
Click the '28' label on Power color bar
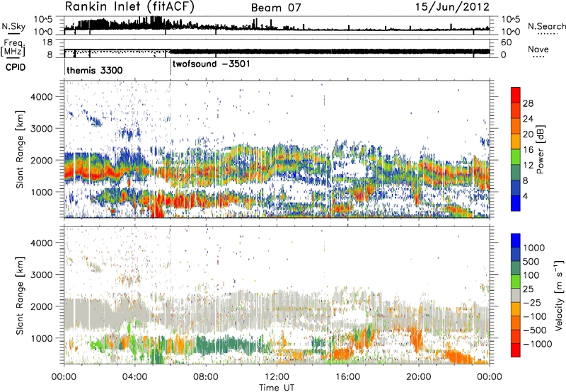(x=528, y=103)
